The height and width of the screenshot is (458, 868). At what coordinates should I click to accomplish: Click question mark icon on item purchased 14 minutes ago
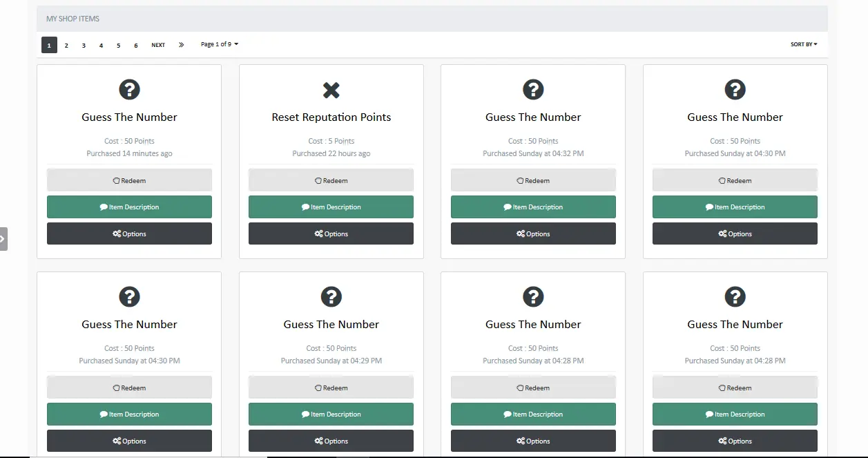click(129, 90)
